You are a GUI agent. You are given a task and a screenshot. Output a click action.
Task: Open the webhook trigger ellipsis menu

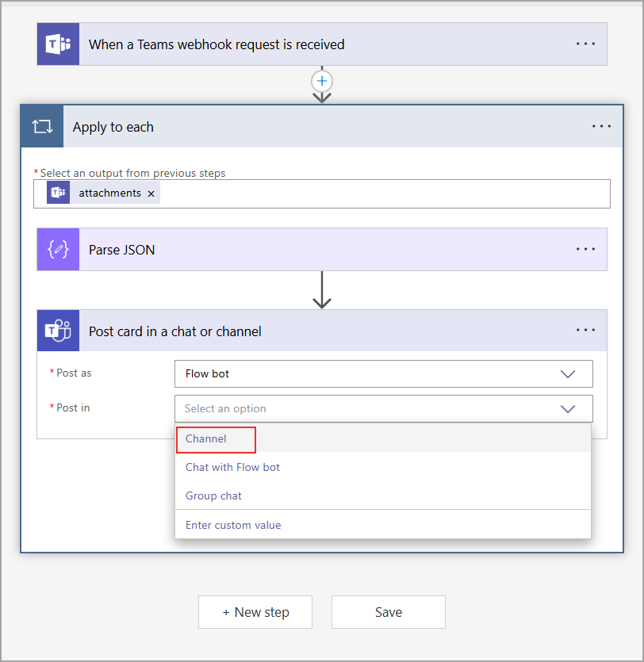(586, 44)
